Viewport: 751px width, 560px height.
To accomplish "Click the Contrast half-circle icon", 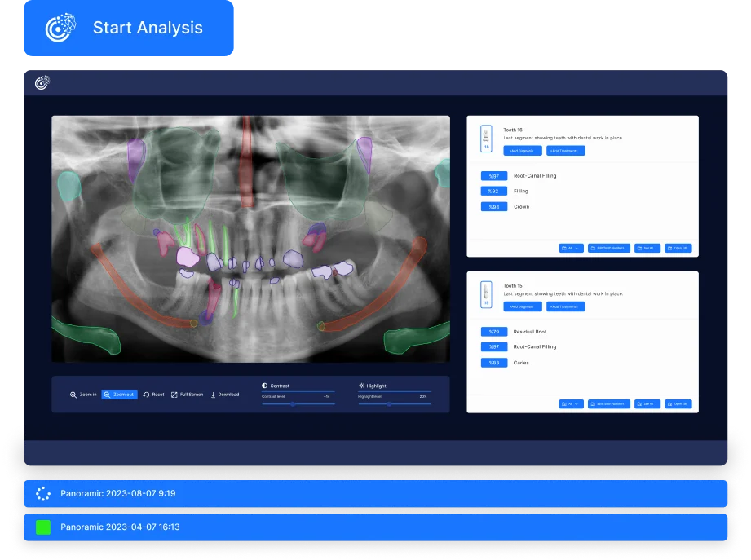I will tap(264, 386).
